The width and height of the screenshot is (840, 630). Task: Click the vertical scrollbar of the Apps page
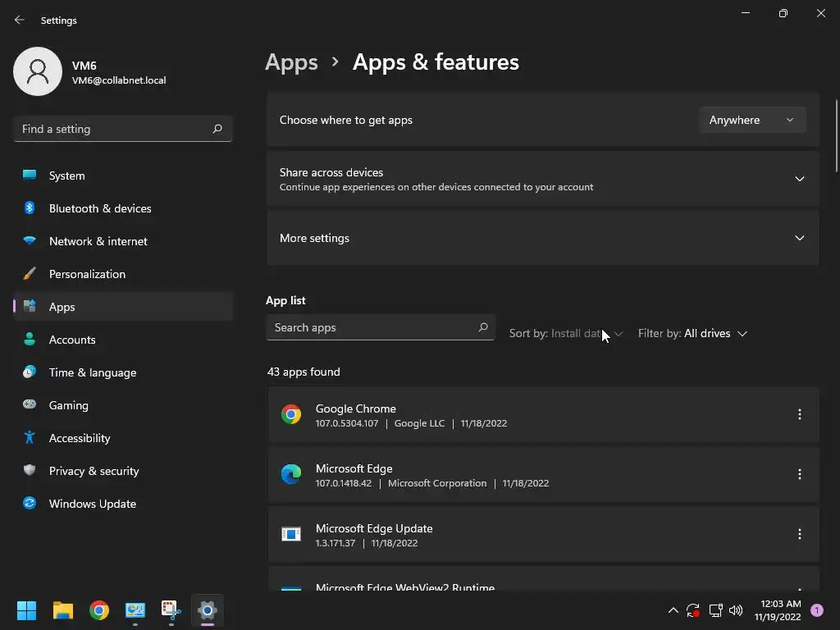click(836, 135)
